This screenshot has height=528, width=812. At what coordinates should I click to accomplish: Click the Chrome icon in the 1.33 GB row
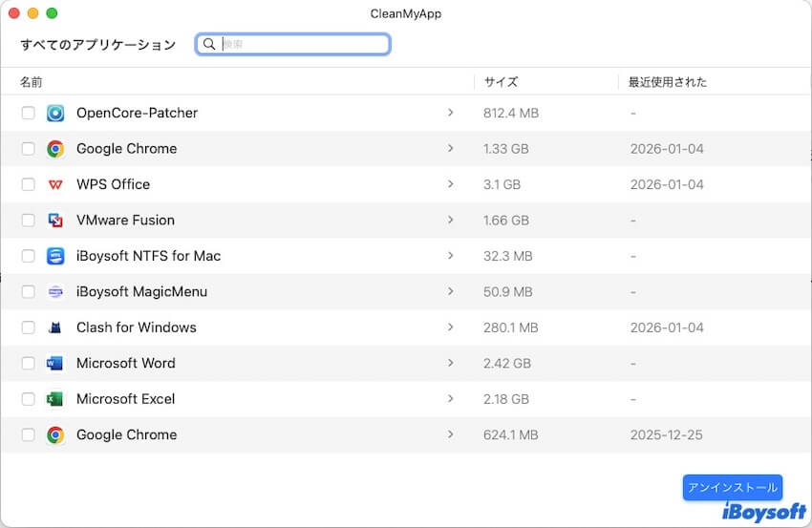pos(55,149)
